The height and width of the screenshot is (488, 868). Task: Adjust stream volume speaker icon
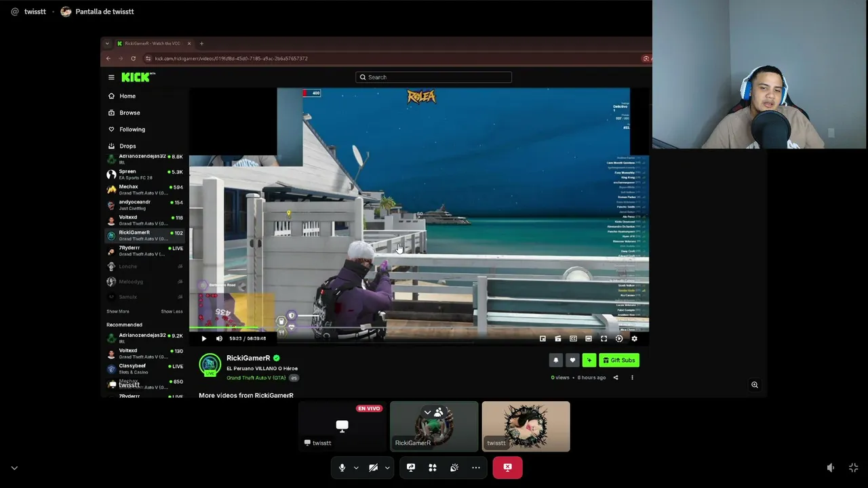pos(831,468)
